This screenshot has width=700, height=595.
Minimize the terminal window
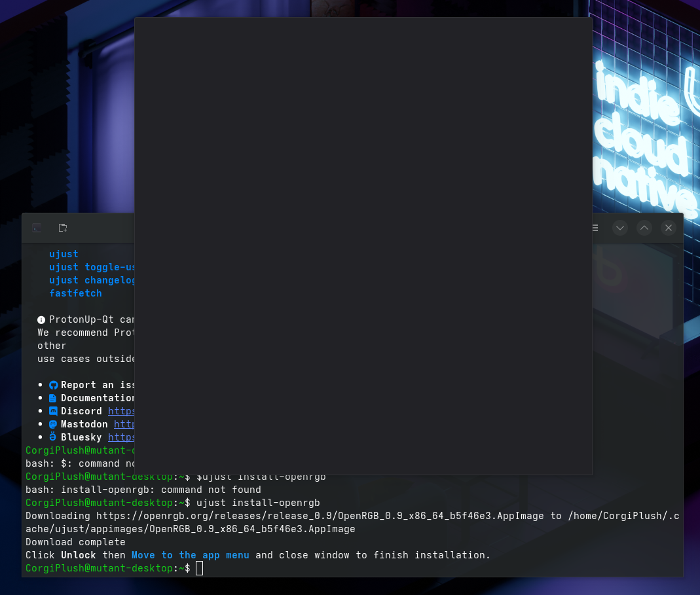coord(620,228)
